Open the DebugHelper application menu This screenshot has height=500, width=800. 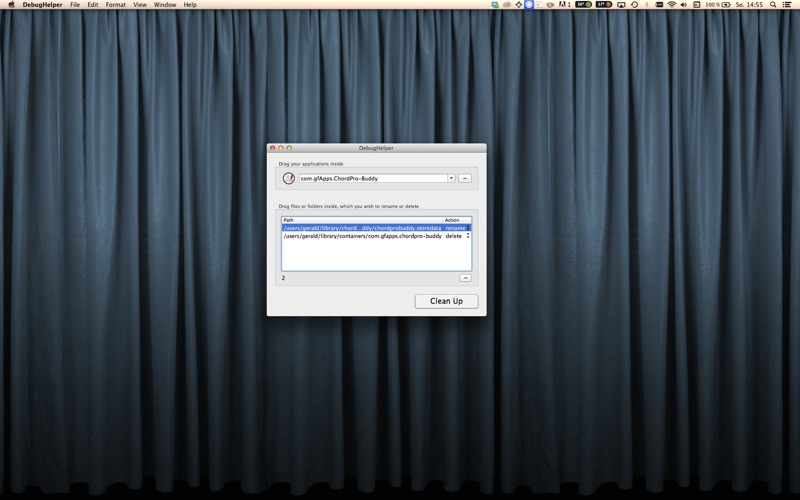[x=42, y=5]
